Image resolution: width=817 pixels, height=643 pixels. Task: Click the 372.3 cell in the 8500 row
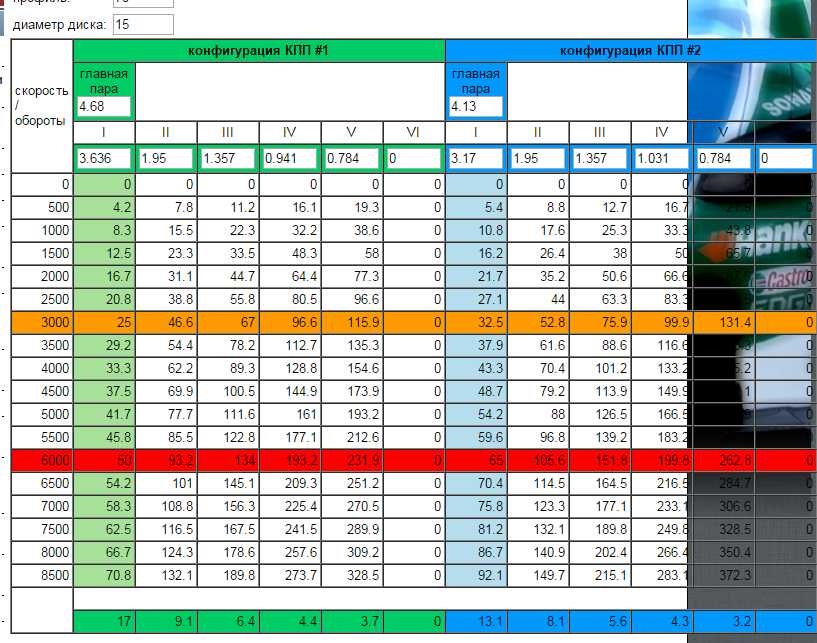724,575
